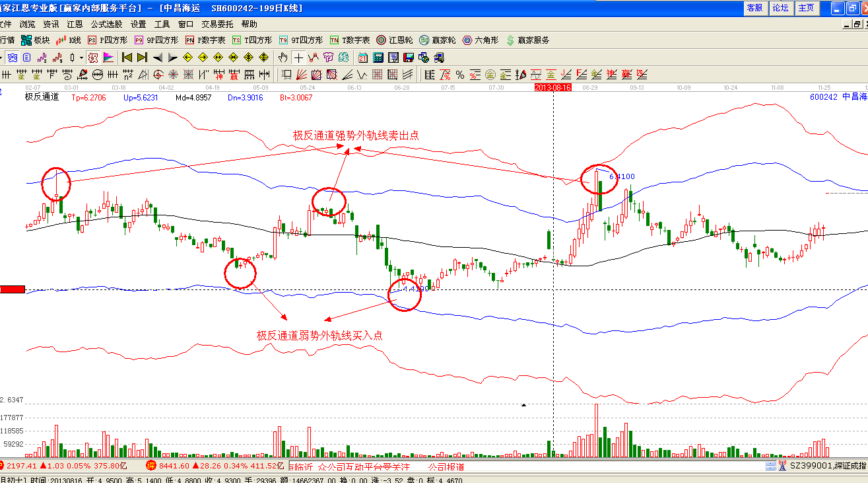Open the 交易委托 menu
This screenshot has width=868, height=483.
pyautogui.click(x=218, y=24)
